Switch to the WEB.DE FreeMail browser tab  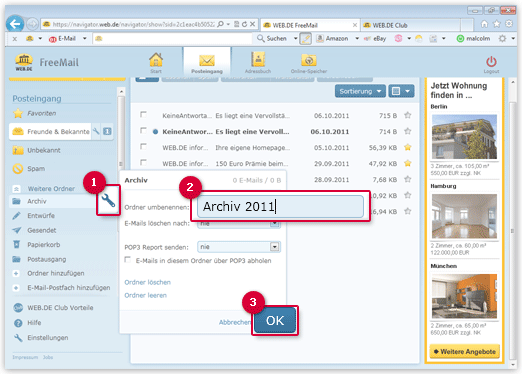click(309, 25)
